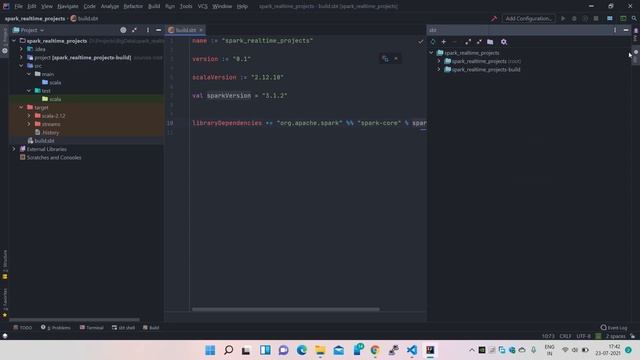The height and width of the screenshot is (360, 640).
Task: Expand spark_realtime_projects (root) in sbt panel
Action: 439,61
